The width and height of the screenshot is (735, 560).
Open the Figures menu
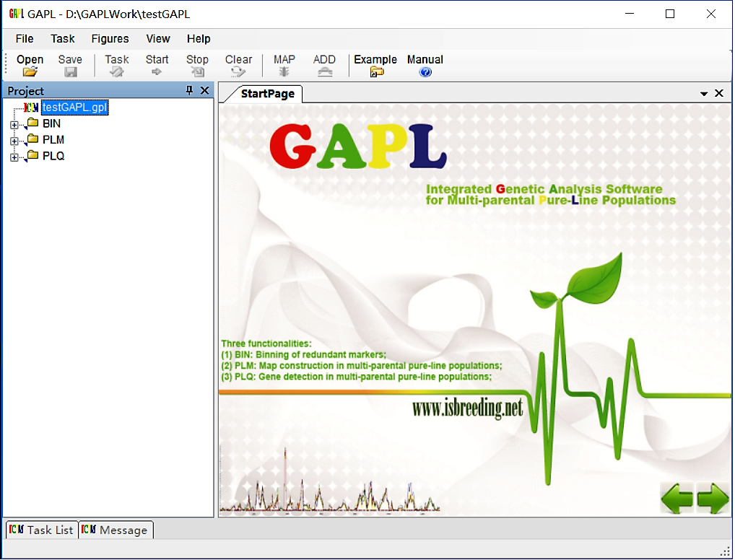[110, 39]
